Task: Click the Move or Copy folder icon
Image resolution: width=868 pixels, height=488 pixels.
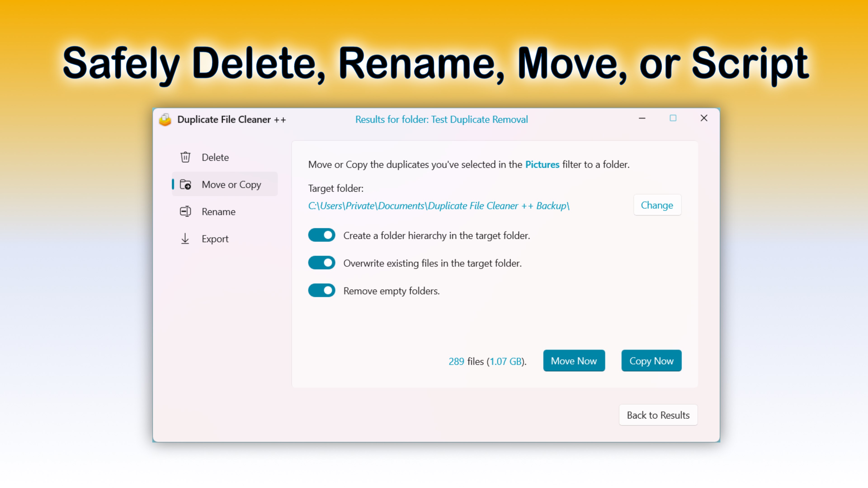Action: pos(185,185)
